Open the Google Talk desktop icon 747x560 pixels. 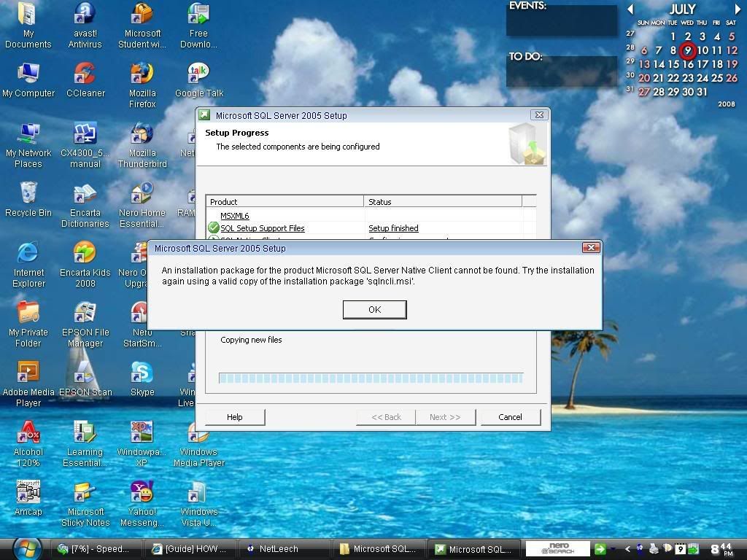(x=198, y=74)
